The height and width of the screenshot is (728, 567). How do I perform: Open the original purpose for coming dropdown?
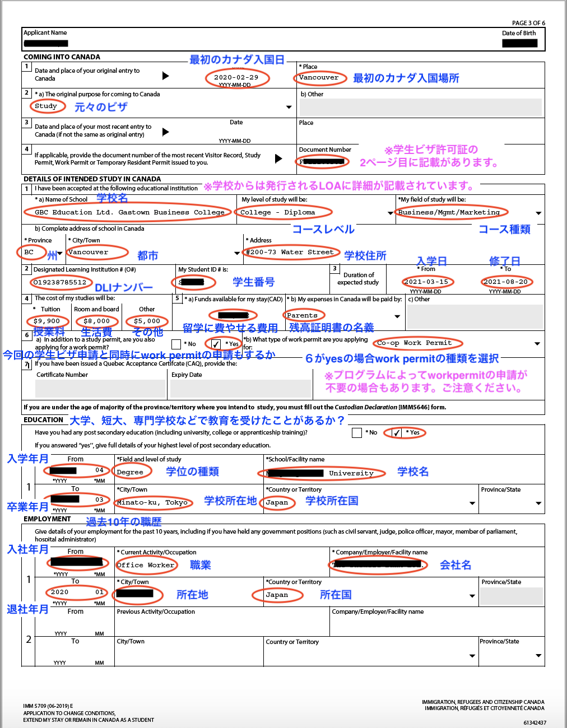pyautogui.click(x=289, y=107)
